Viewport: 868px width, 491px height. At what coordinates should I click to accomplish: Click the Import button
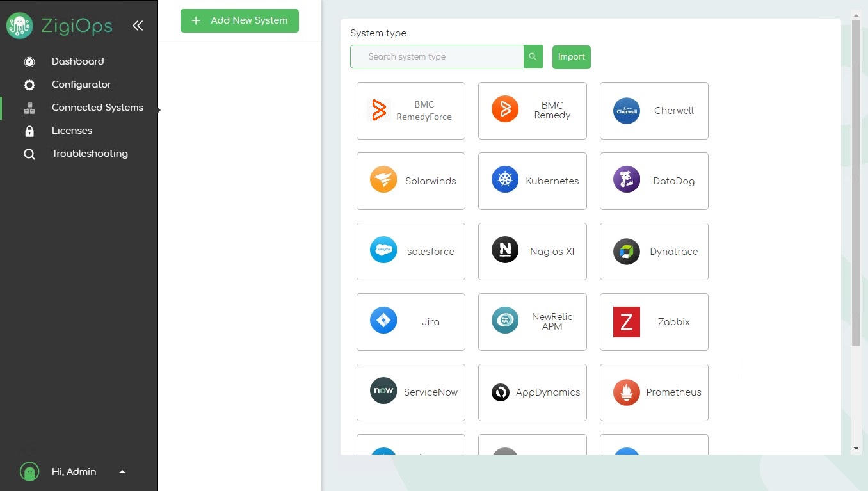[571, 56]
